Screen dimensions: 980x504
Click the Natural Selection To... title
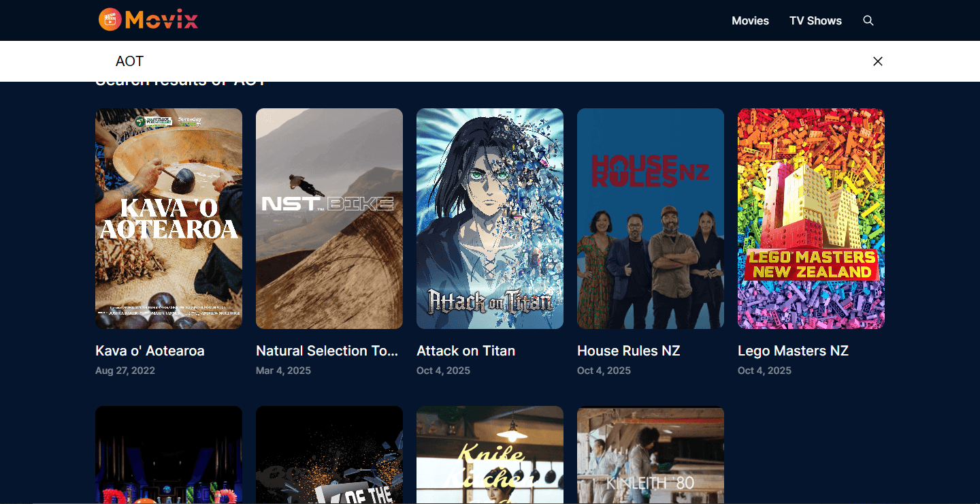click(x=327, y=351)
